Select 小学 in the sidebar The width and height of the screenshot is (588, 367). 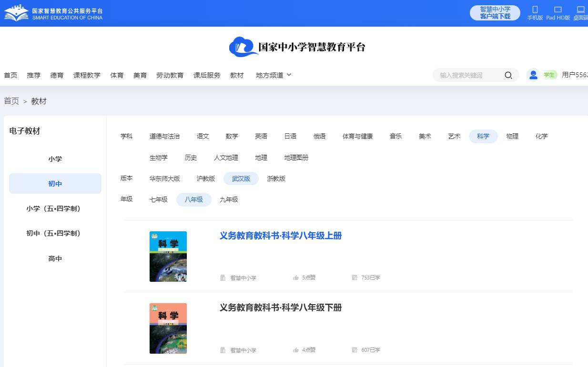[55, 159]
